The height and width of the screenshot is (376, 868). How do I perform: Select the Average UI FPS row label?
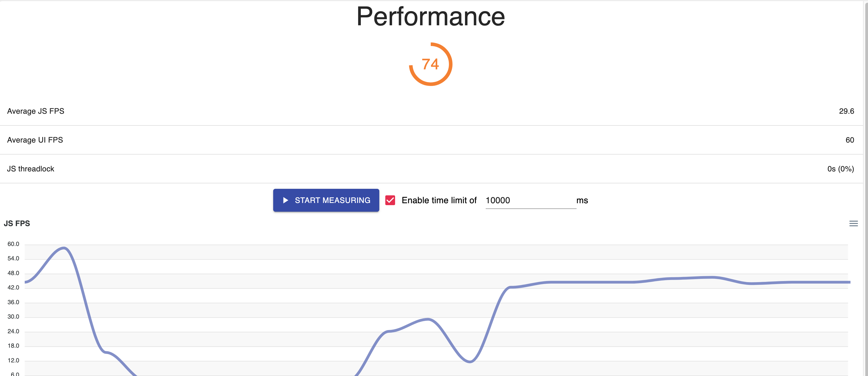pyautogui.click(x=35, y=140)
